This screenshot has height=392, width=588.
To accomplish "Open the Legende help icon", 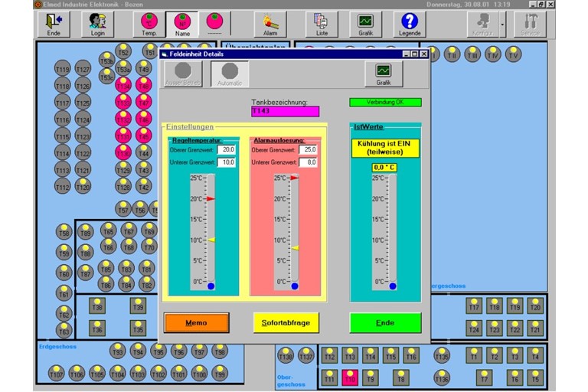I will (x=410, y=24).
